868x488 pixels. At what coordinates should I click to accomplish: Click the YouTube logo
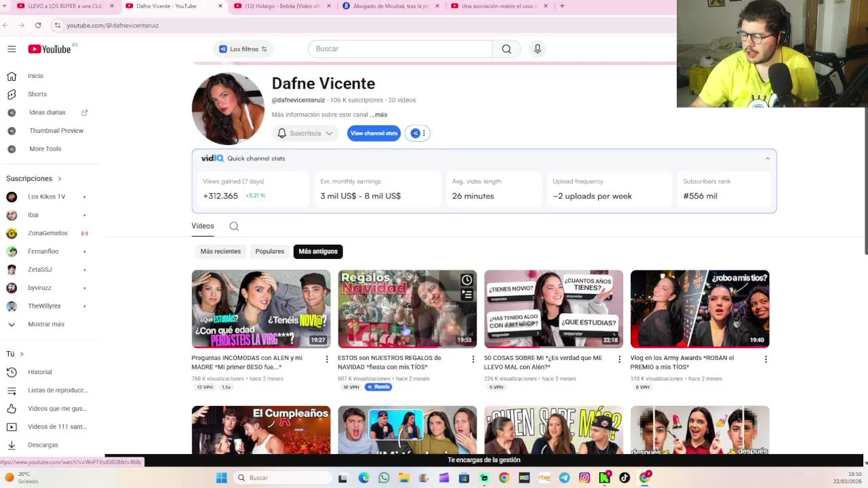[50, 49]
